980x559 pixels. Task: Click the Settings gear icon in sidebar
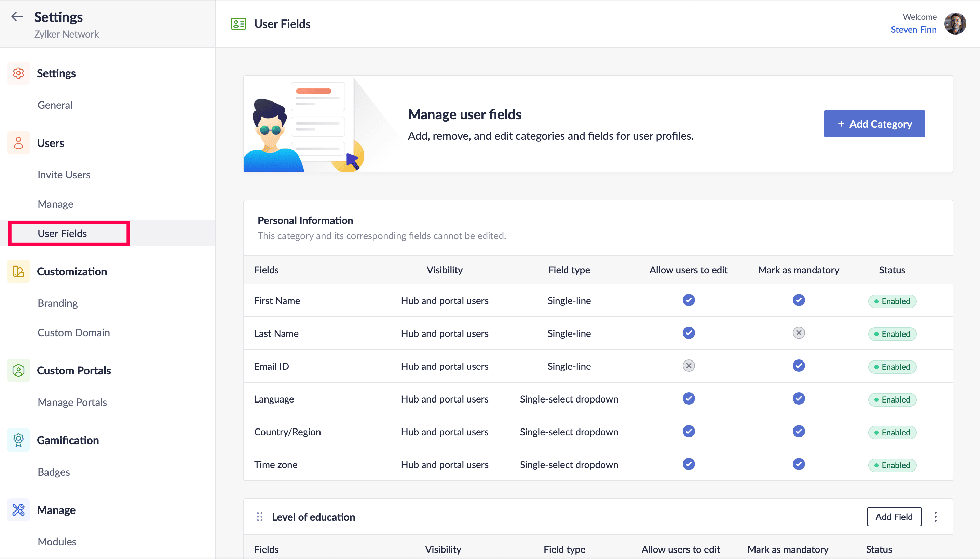pyautogui.click(x=18, y=73)
